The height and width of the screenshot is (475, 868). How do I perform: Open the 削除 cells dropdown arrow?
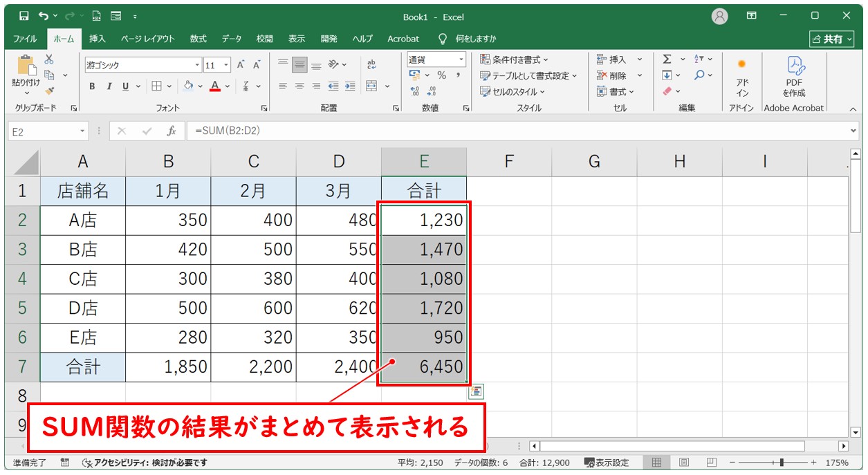[x=640, y=75]
